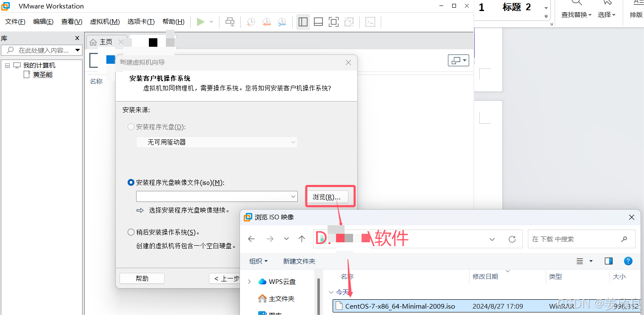Click the list view layout icon
The height and width of the screenshot is (315, 644).
point(579,261)
